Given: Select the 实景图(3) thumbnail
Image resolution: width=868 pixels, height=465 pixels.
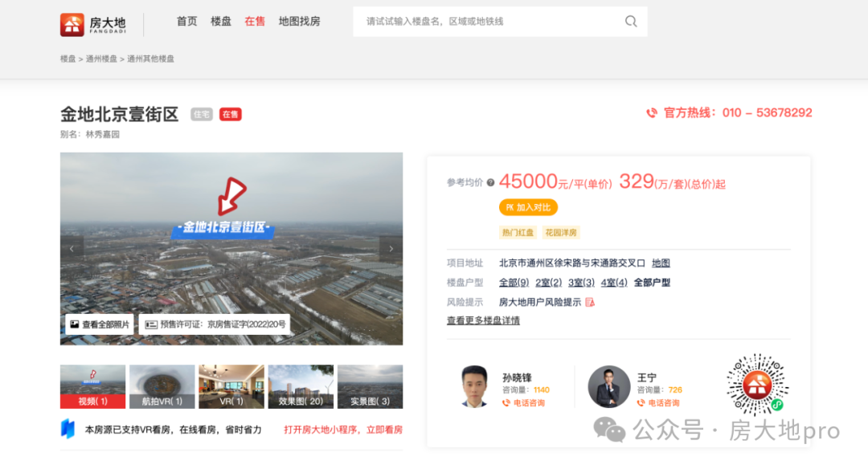Looking at the screenshot, I should coord(370,386).
